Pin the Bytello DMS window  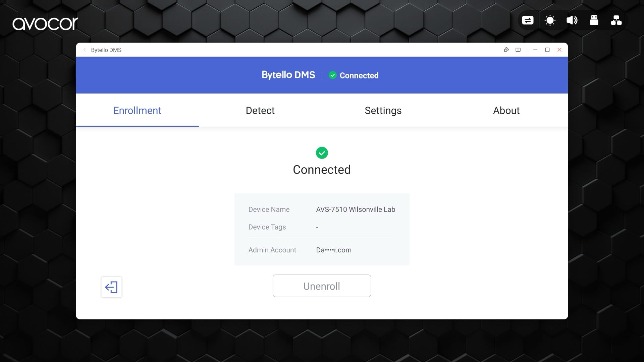tap(506, 50)
